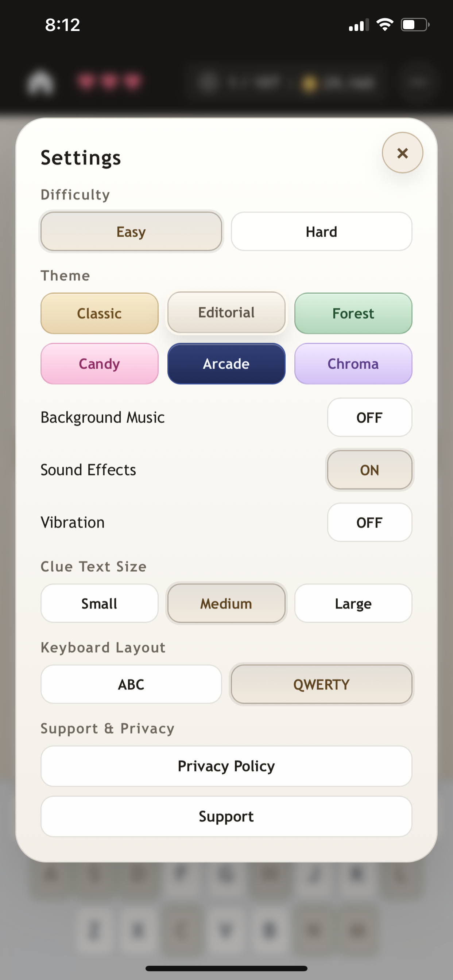Keep clue text size at Medium
Screen dimensions: 453x980
[226, 603]
